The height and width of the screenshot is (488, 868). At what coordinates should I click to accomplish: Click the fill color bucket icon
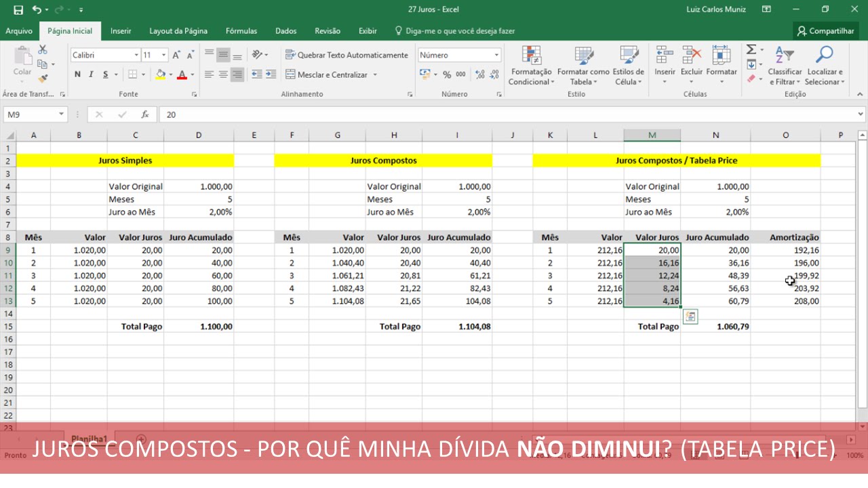click(x=161, y=75)
